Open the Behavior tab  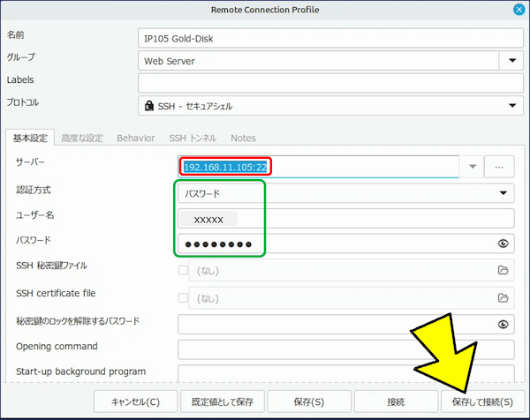point(136,138)
